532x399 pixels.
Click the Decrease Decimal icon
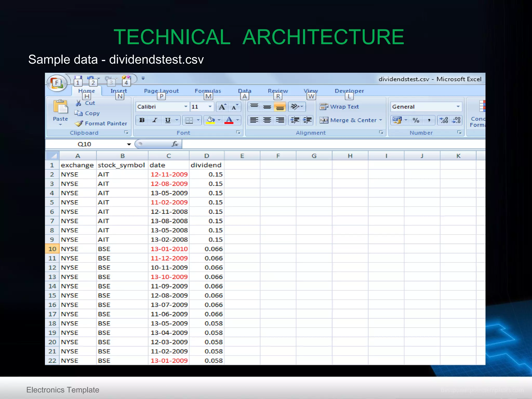click(x=456, y=120)
